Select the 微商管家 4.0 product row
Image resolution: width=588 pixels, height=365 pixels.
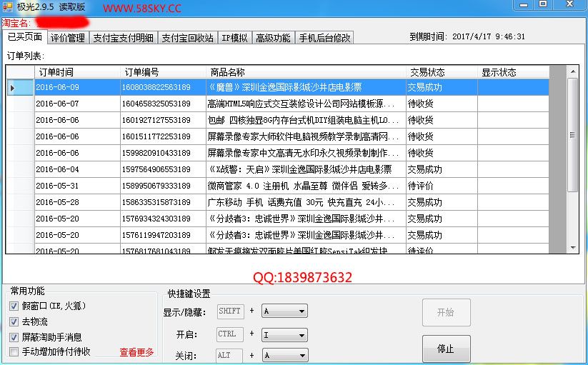pyautogui.click(x=306, y=186)
